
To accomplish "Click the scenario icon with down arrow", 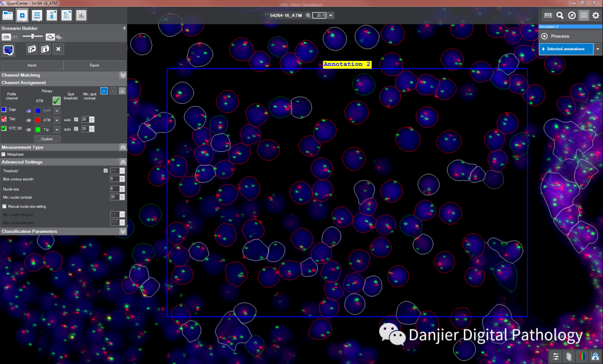I will 45,49.
